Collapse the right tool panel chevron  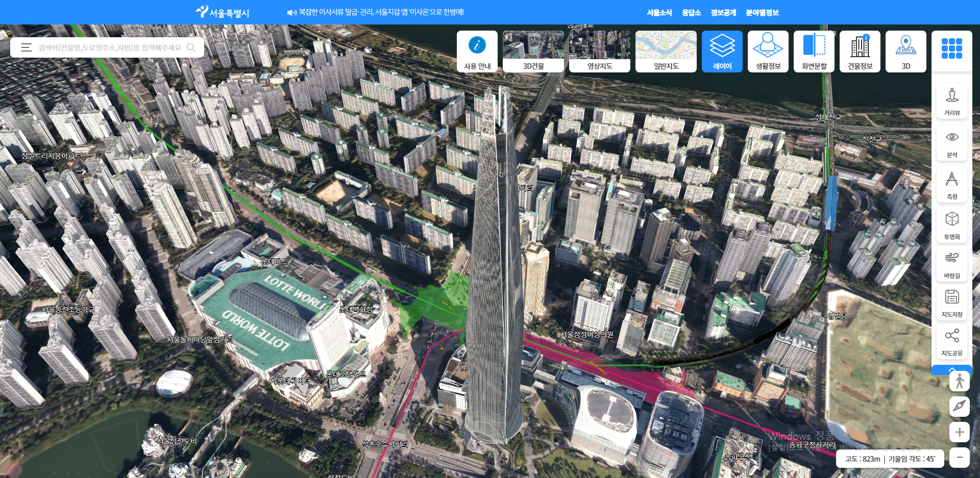[952, 369]
